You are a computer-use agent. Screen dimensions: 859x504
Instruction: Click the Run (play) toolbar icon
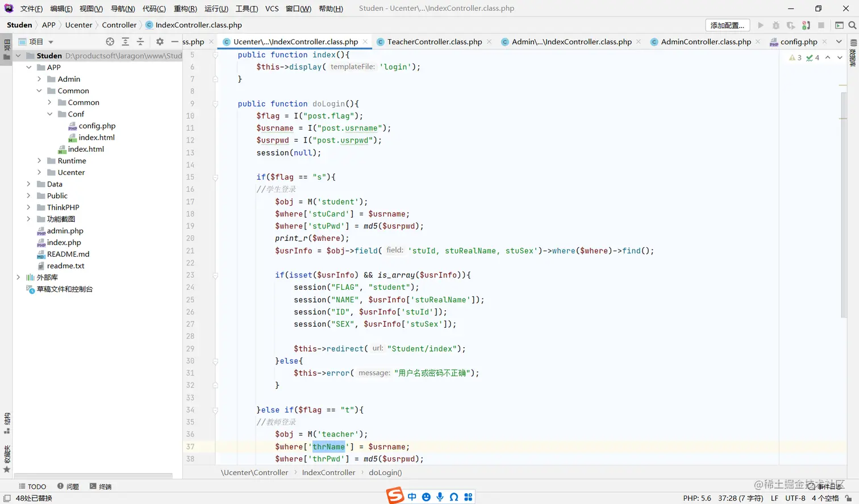tap(761, 26)
